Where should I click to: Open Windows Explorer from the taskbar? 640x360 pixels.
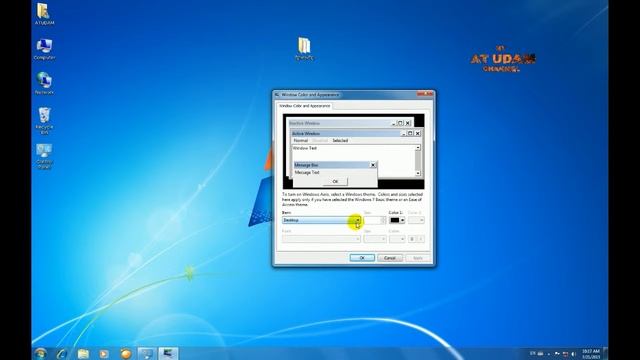83,353
